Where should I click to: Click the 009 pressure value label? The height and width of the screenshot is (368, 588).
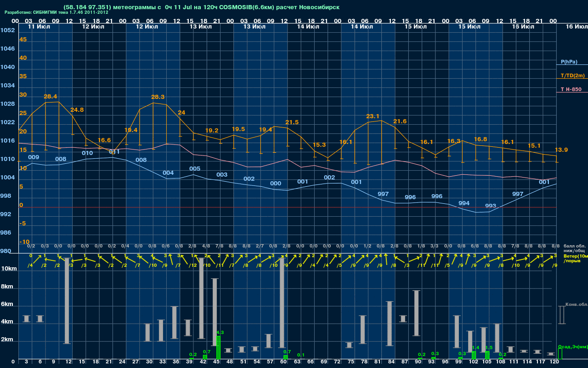(34, 157)
